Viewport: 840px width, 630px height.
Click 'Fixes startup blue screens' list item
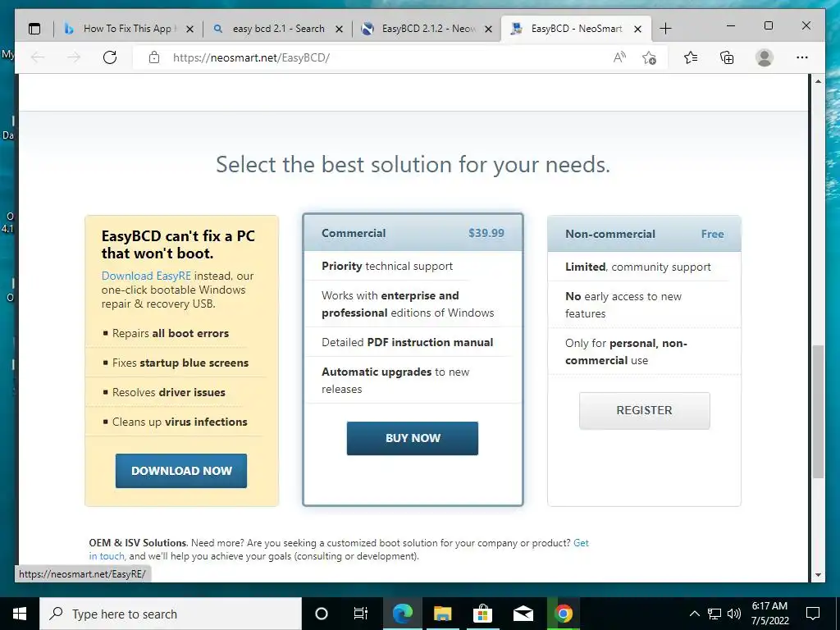coord(180,363)
